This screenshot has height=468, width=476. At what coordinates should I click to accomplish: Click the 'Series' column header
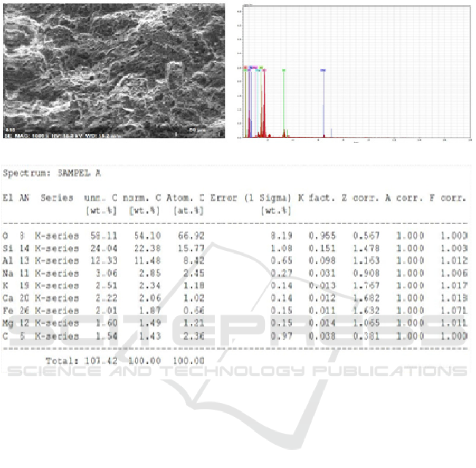(x=56, y=199)
